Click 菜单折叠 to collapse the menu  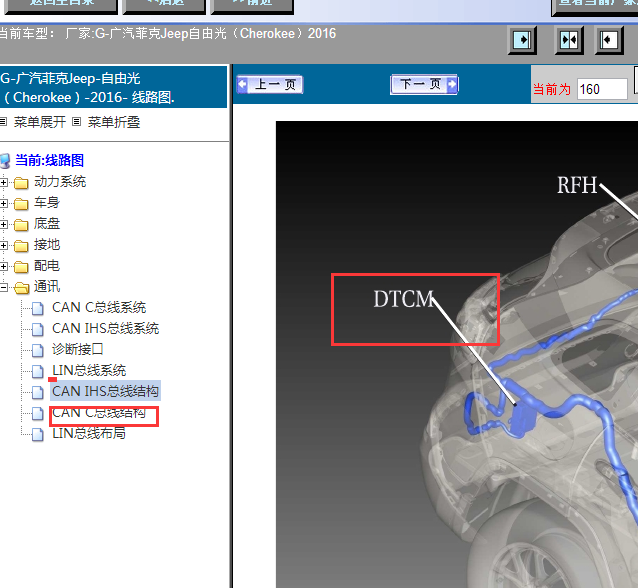pos(114,122)
